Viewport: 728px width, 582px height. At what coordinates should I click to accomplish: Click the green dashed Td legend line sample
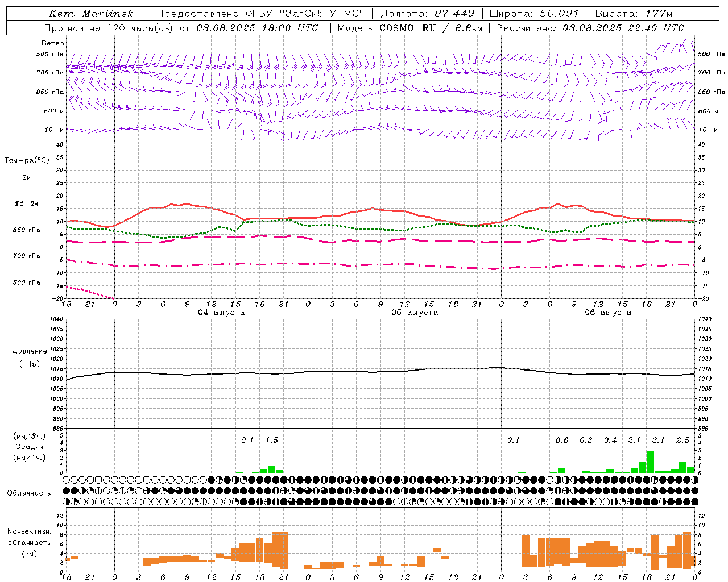[x=26, y=210]
